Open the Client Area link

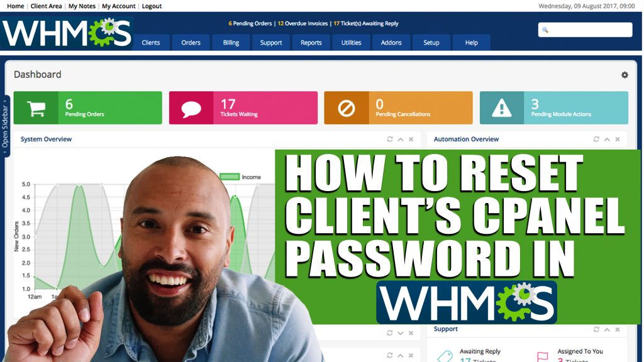click(x=45, y=6)
